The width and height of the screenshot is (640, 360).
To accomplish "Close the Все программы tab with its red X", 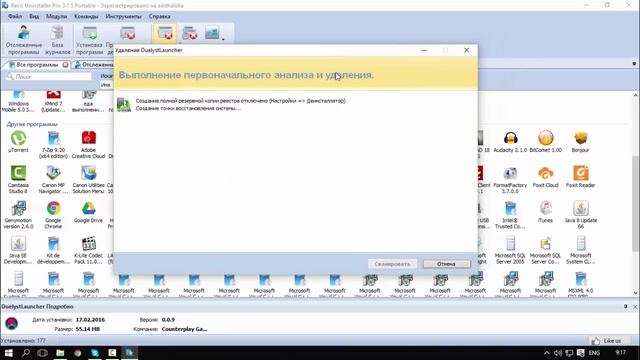I will pyautogui.click(x=65, y=65).
